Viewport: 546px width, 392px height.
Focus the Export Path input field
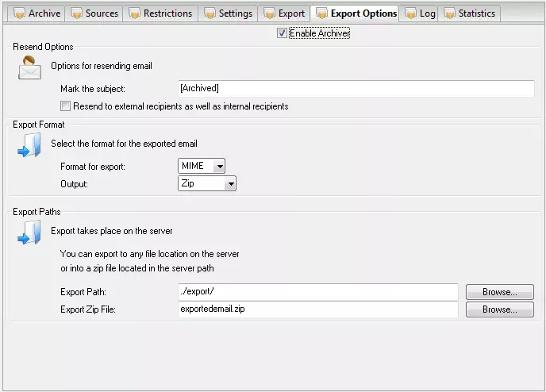(x=318, y=292)
